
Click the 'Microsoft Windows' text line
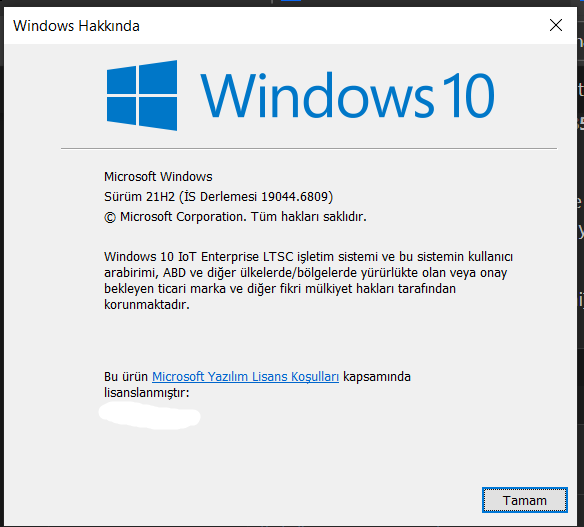point(158,177)
